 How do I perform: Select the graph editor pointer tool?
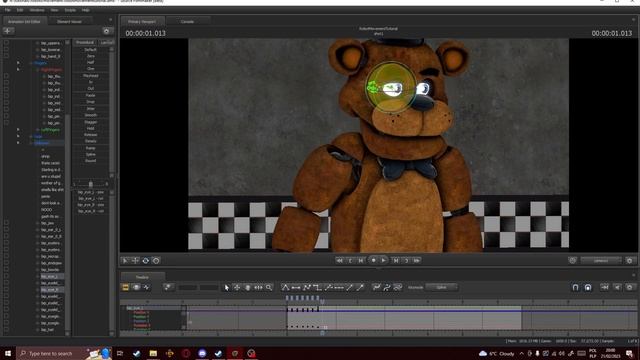click(x=227, y=287)
